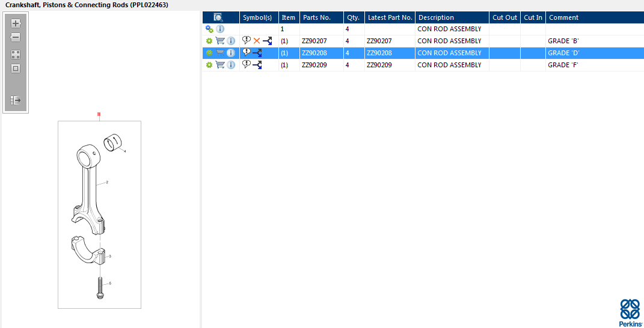644x328 pixels.
Task: Open info icon for item 1 row
Action: pos(220,29)
